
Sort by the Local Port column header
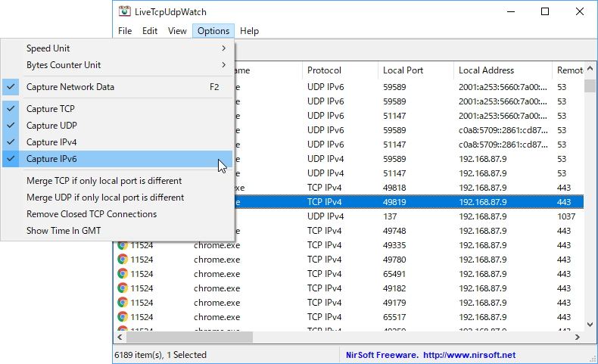(416, 70)
